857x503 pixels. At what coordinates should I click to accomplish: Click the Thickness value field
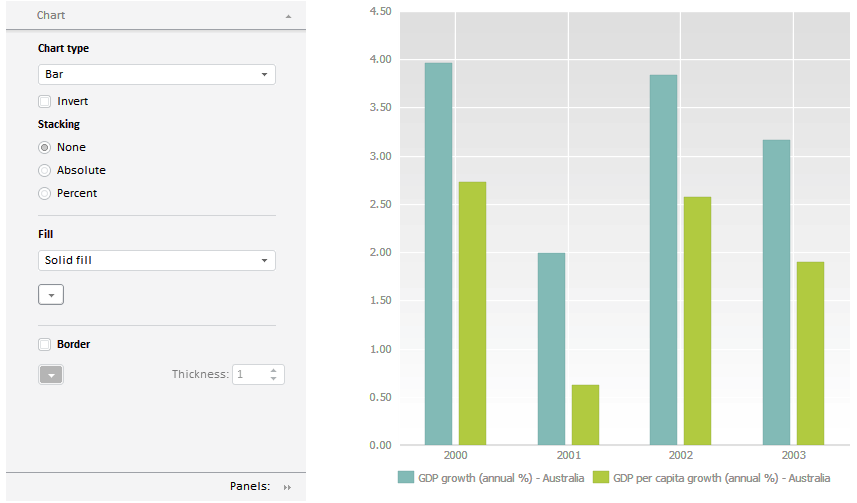pyautogui.click(x=250, y=374)
